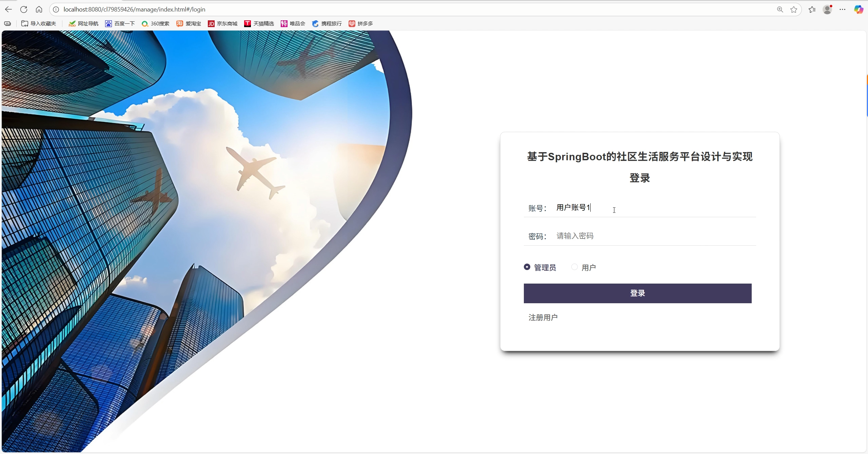Click the 注册用户 link
This screenshot has height=454, width=868.
[x=543, y=317]
